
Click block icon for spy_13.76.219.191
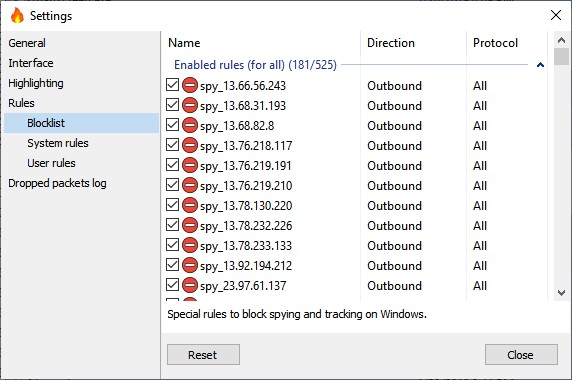point(190,166)
